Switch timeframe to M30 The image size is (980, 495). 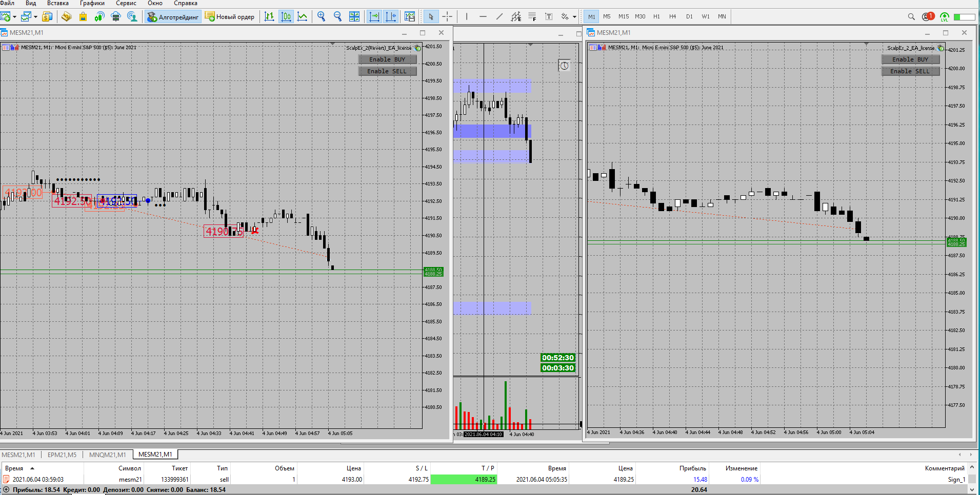point(640,17)
